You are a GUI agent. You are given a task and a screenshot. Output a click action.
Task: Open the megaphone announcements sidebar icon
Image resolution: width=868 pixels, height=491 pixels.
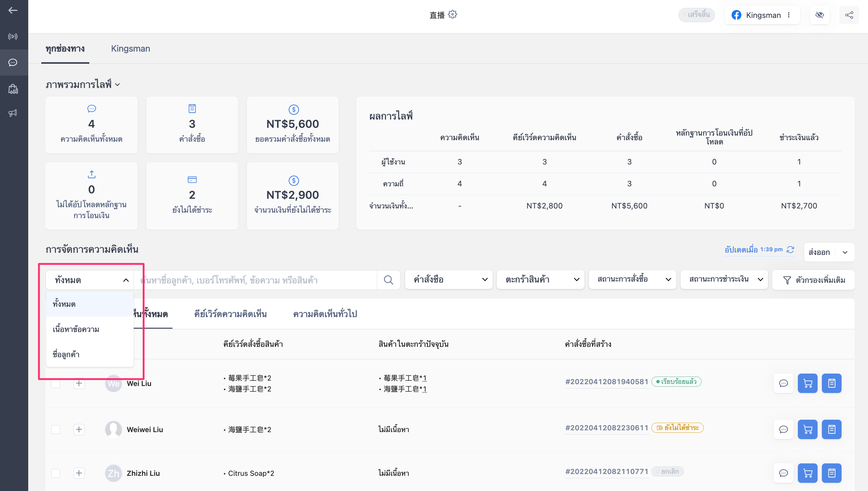13,113
